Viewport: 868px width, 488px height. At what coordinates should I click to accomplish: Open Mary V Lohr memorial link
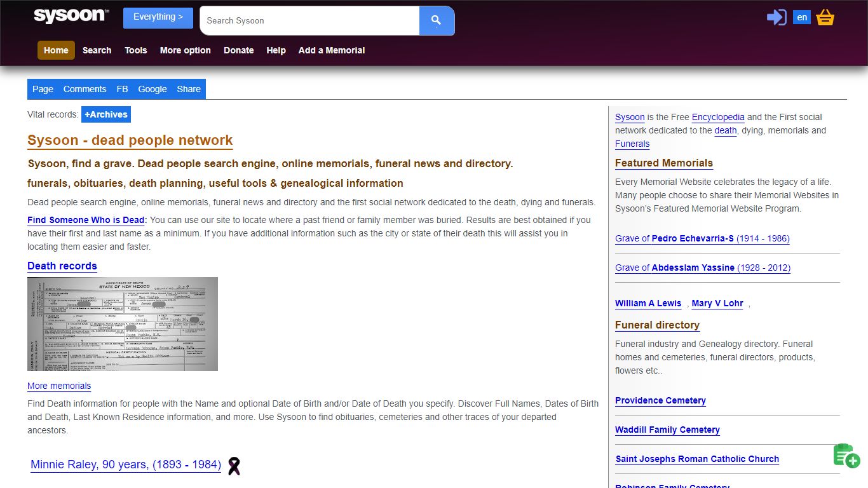(x=717, y=303)
